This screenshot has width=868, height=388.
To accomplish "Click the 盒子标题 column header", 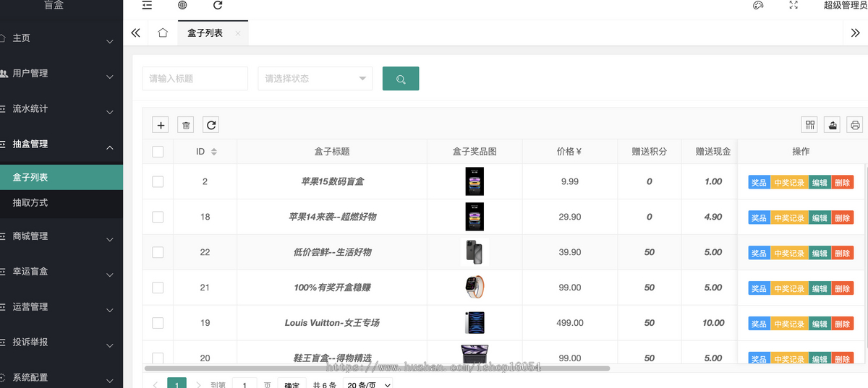I will [x=332, y=152].
